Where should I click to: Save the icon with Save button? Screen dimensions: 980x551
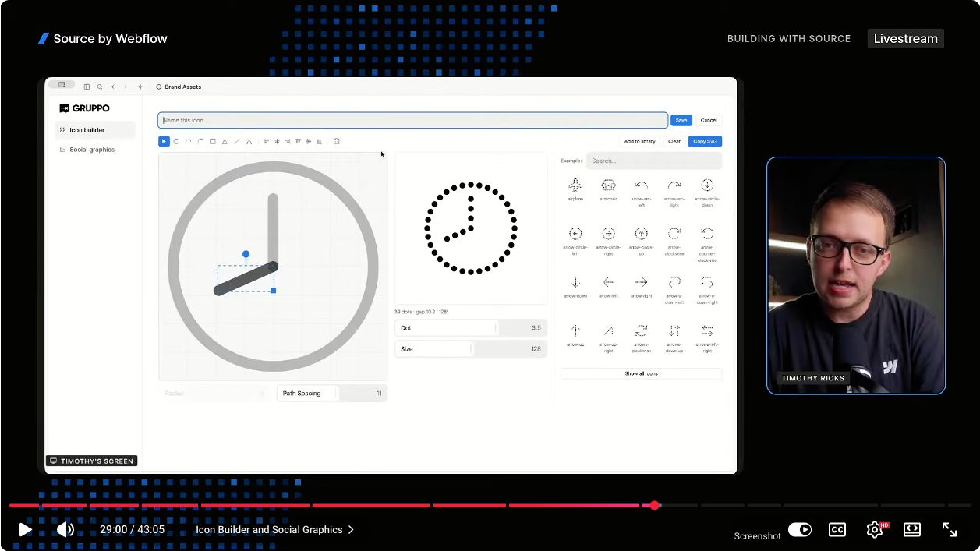[681, 120]
